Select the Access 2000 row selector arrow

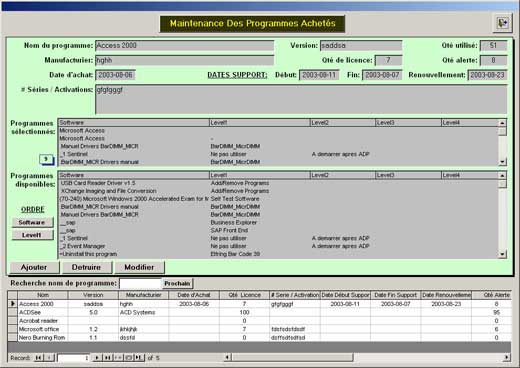click(13, 304)
